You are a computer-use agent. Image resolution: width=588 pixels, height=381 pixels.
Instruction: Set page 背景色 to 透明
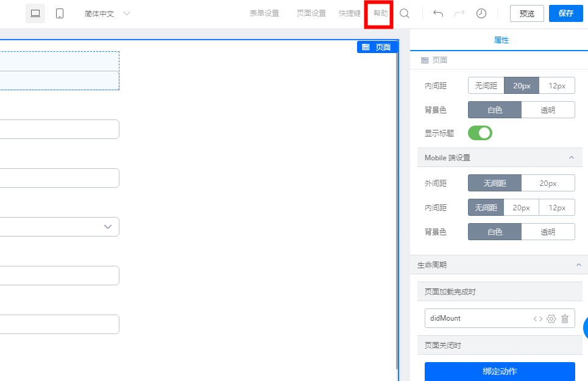[x=548, y=110]
